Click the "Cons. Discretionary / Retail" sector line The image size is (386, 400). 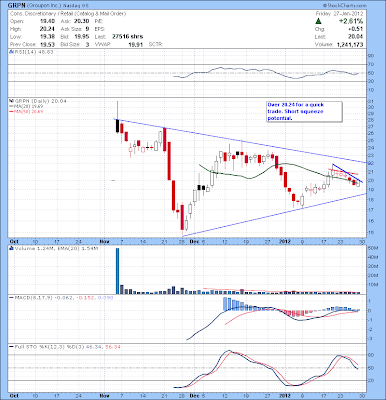68,14
